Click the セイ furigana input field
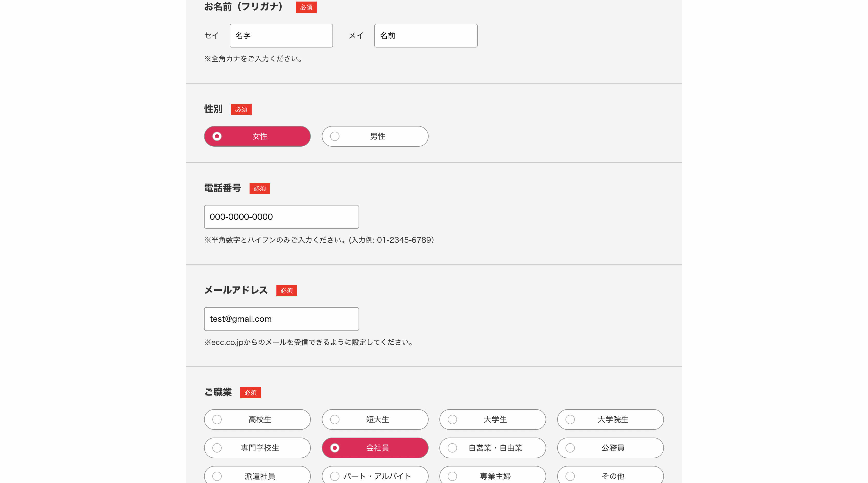This screenshot has height=483, width=868. [281, 35]
